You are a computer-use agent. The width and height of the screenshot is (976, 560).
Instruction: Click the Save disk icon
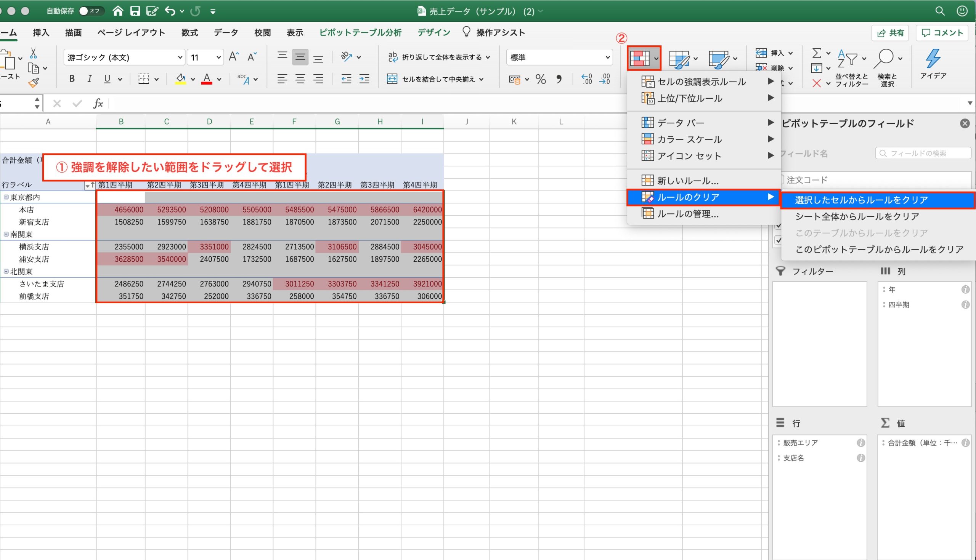pos(135,11)
